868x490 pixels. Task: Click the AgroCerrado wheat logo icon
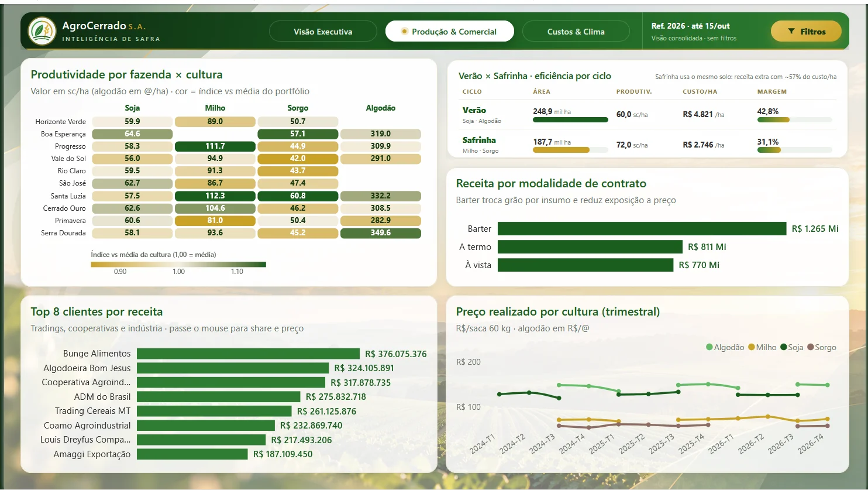click(x=42, y=31)
